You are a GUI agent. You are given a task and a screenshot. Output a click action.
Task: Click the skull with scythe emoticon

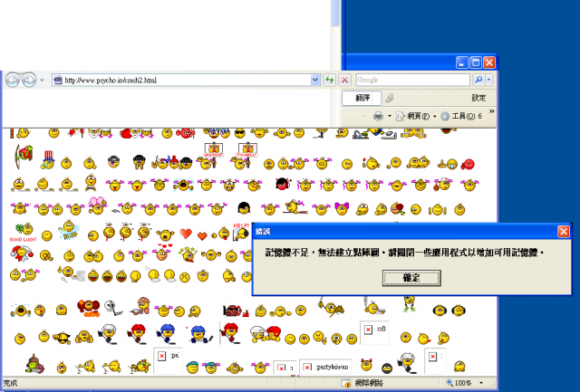(x=112, y=308)
